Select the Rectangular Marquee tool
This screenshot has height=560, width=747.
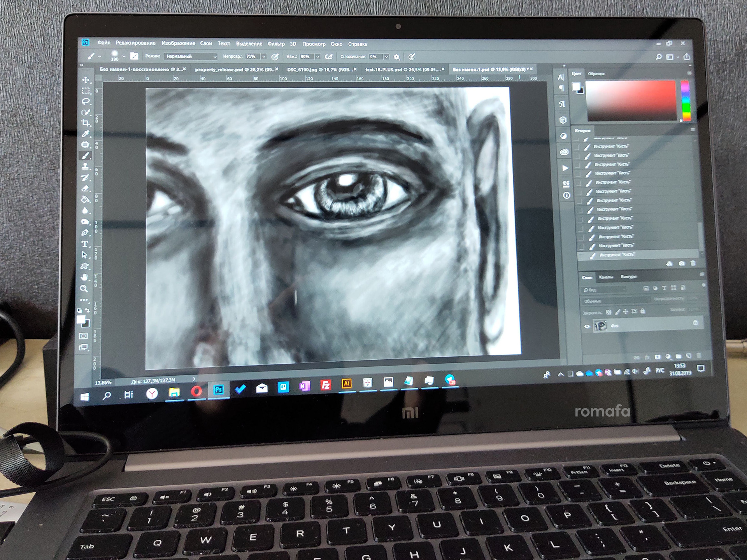pyautogui.click(x=86, y=91)
